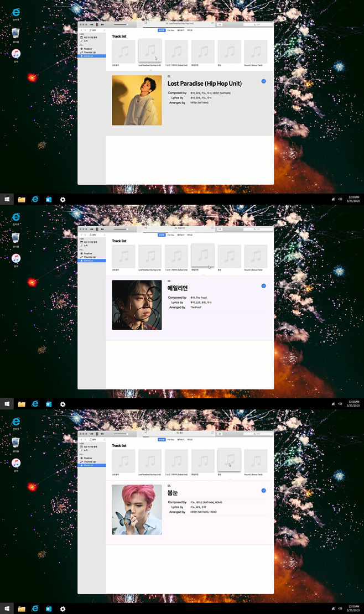Click blue more-options button beside 볼는 title
This screenshot has width=364, height=614.
coord(263,491)
